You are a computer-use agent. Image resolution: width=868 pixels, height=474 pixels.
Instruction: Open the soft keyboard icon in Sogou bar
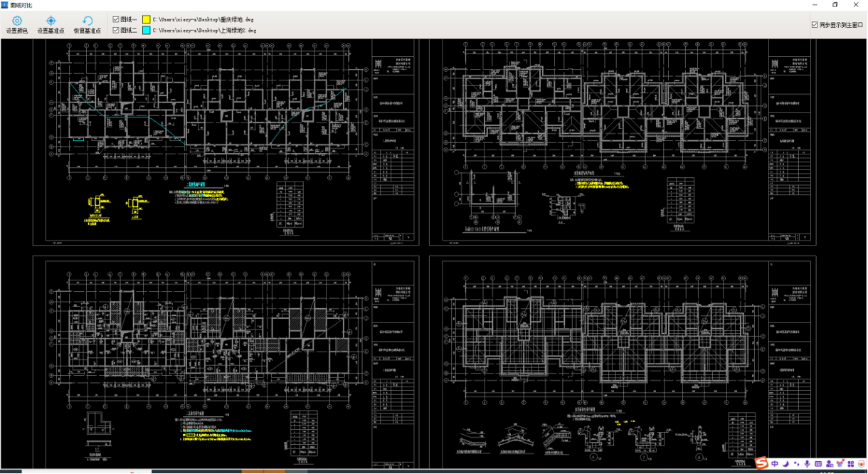coord(817,464)
